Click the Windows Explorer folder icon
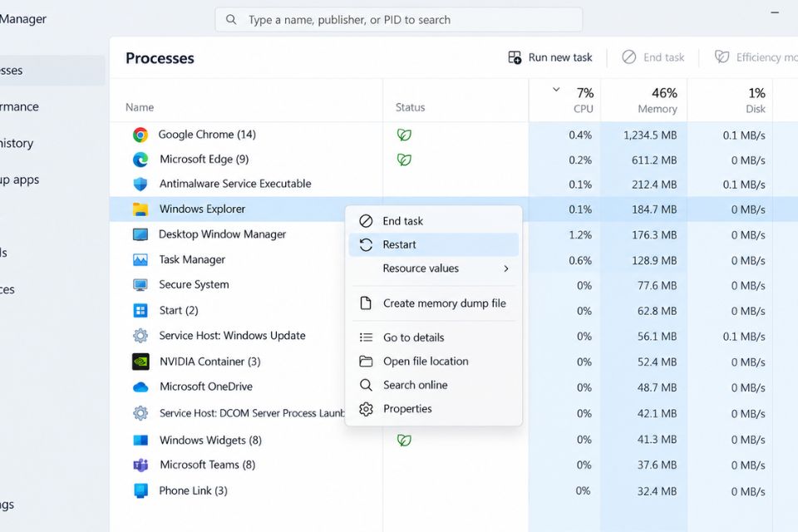Viewport: 798px width, 532px height. [140, 209]
